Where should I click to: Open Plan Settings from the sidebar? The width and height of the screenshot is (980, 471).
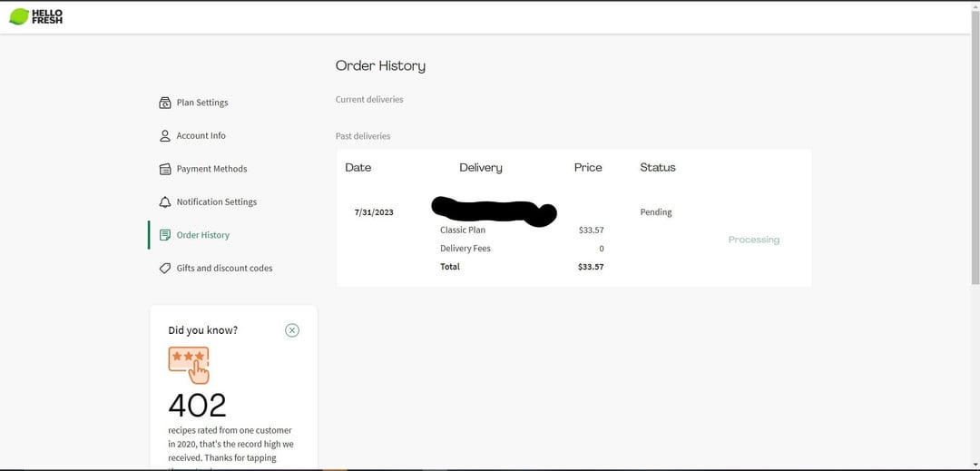tap(202, 103)
